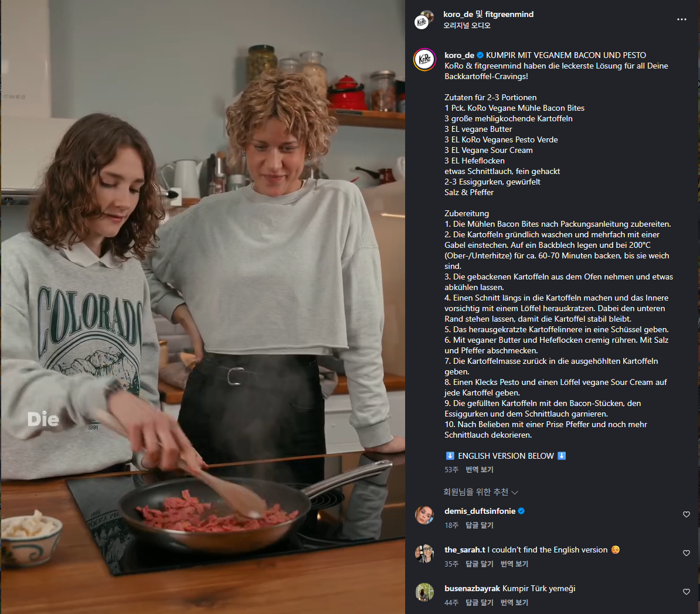
Task: Translate the the_sarah.t comment
Action: (x=514, y=564)
